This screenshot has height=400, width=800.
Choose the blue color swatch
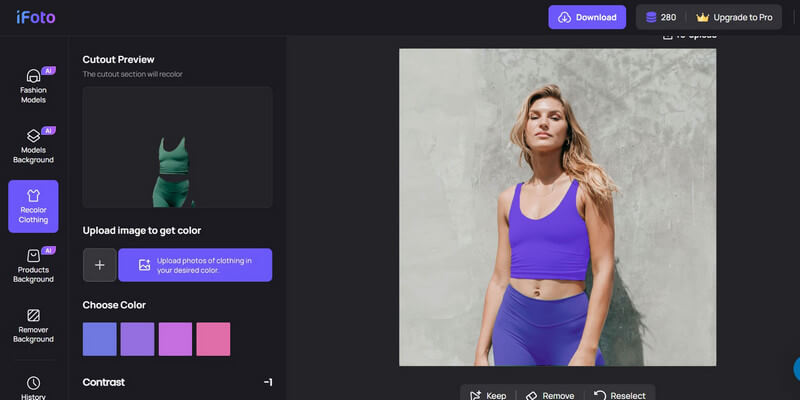pyautogui.click(x=99, y=339)
